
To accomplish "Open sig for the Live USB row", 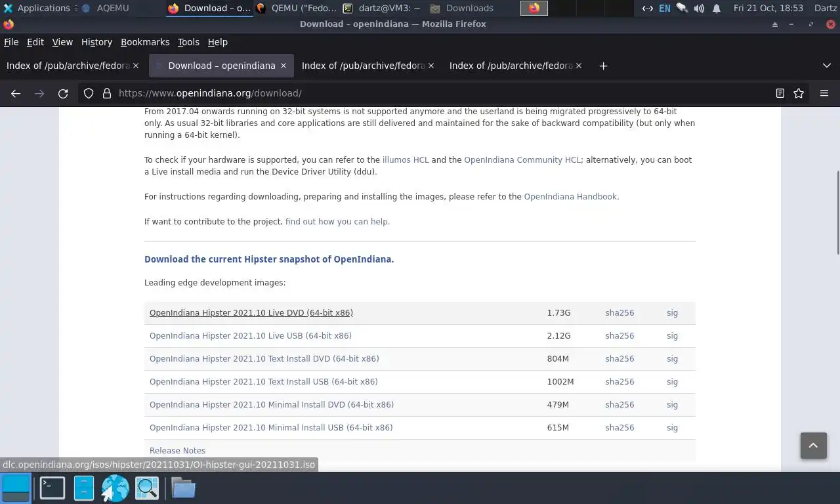I will (672, 336).
